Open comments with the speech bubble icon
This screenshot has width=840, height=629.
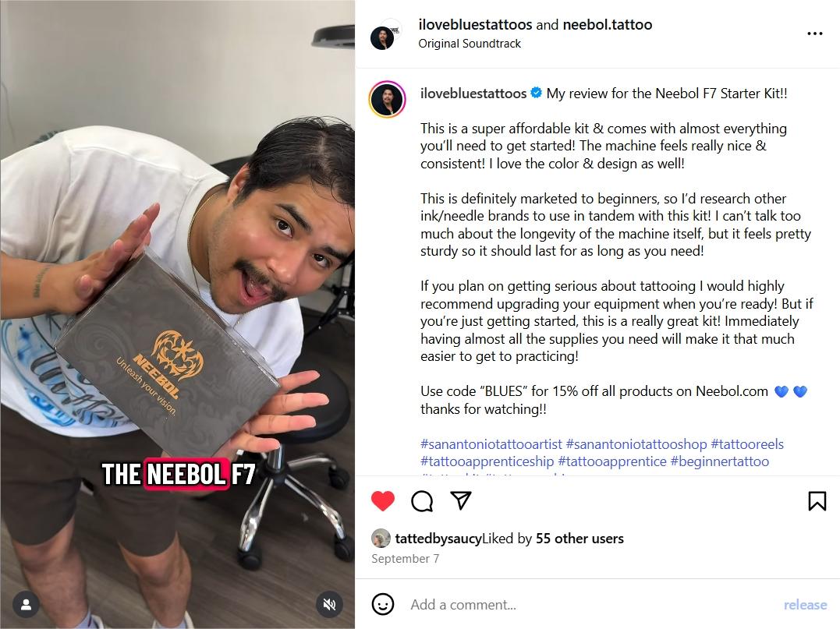click(422, 501)
